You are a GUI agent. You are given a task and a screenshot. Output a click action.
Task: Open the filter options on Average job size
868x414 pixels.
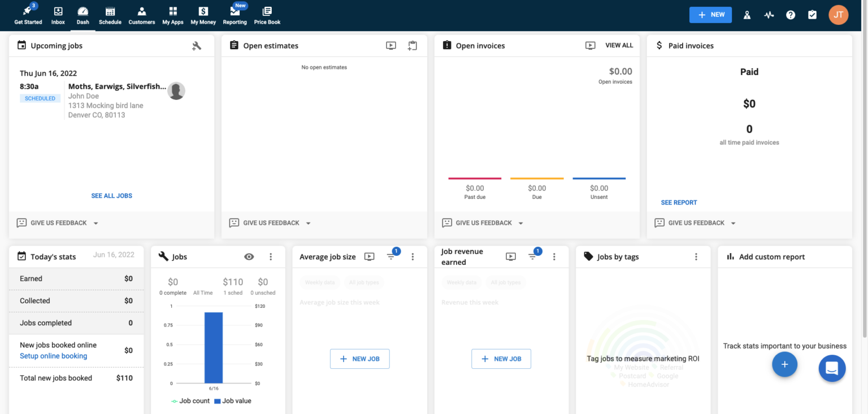[x=391, y=256]
